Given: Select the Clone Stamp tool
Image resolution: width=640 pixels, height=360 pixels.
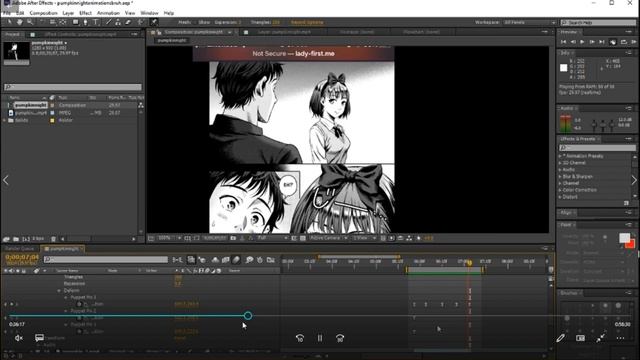Looking at the screenshot, I should (118, 22).
